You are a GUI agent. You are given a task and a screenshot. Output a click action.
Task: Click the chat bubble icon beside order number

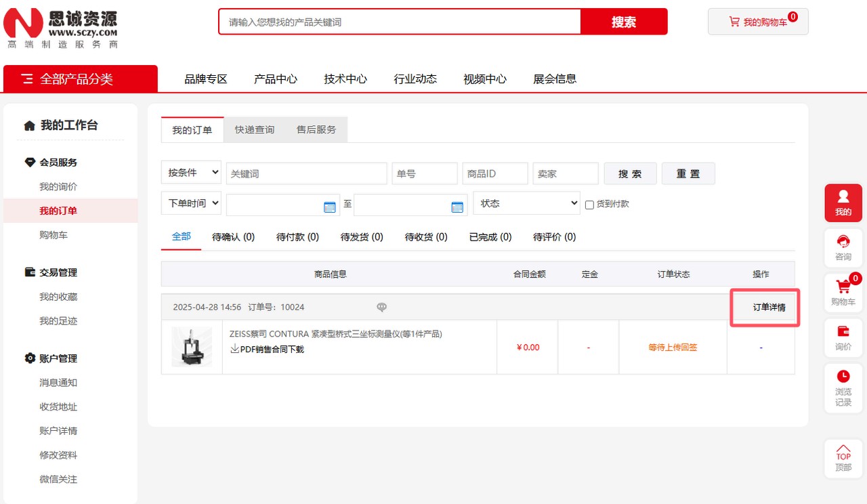point(382,308)
